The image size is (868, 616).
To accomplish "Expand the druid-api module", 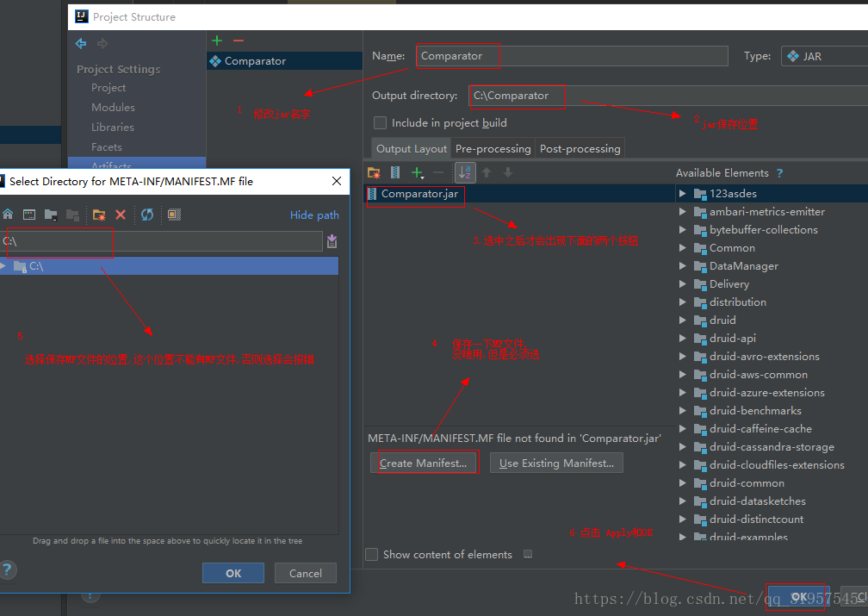I will coord(683,339).
